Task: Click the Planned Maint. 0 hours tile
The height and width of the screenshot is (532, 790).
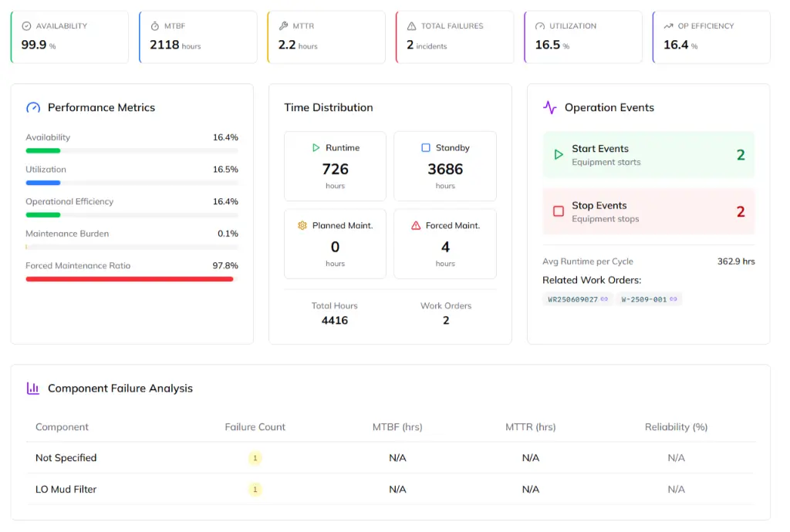Action: click(335, 244)
